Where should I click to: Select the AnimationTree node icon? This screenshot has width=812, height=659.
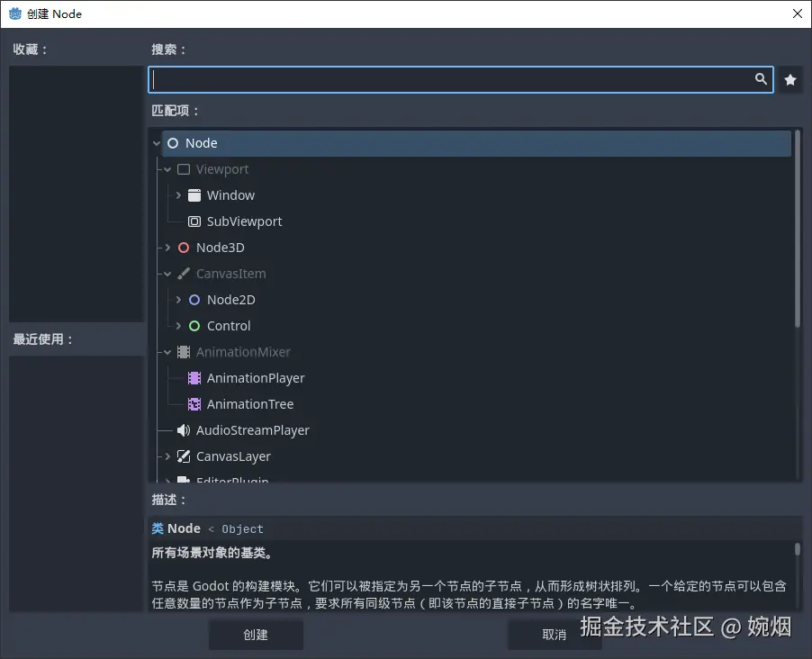pos(194,404)
